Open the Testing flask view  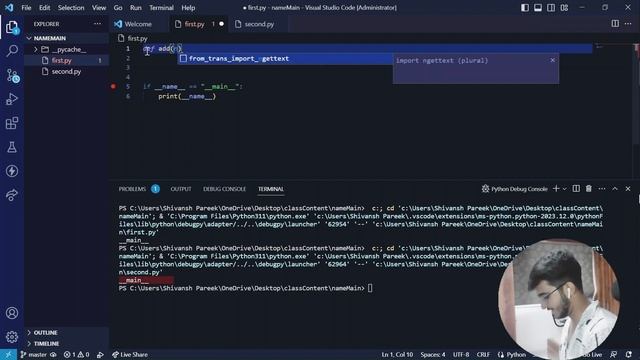coord(12,147)
